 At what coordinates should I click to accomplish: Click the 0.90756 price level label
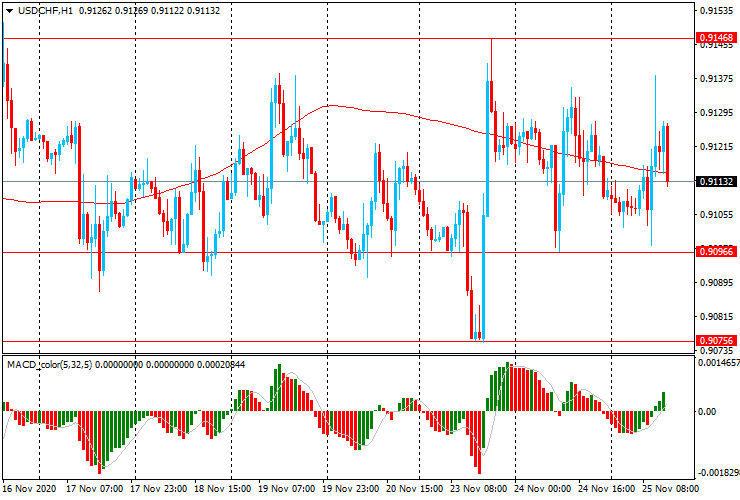coord(718,341)
